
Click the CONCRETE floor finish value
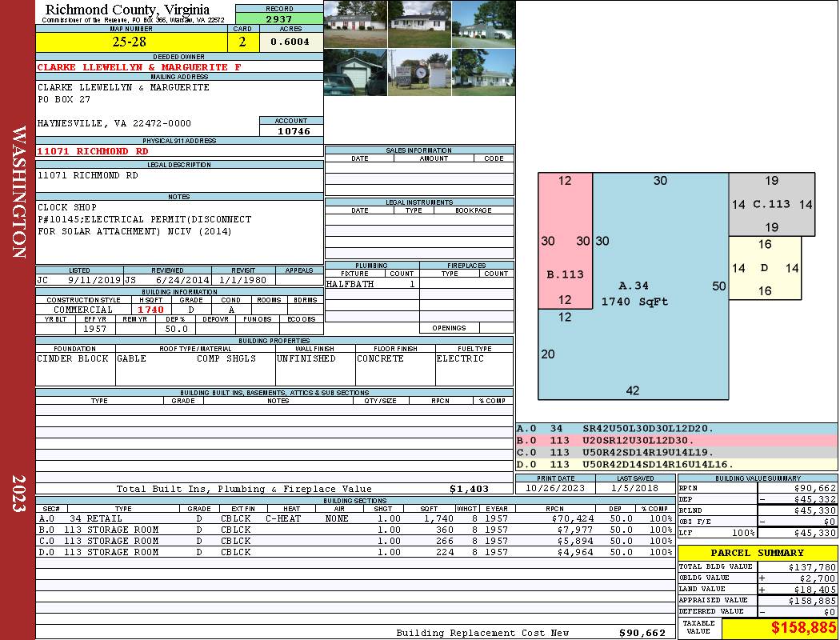[380, 358]
